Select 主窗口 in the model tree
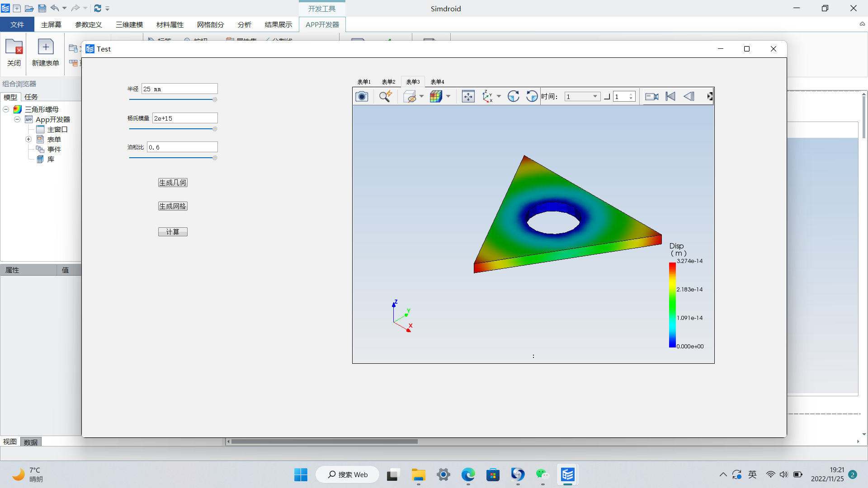The height and width of the screenshot is (488, 868). tap(57, 129)
